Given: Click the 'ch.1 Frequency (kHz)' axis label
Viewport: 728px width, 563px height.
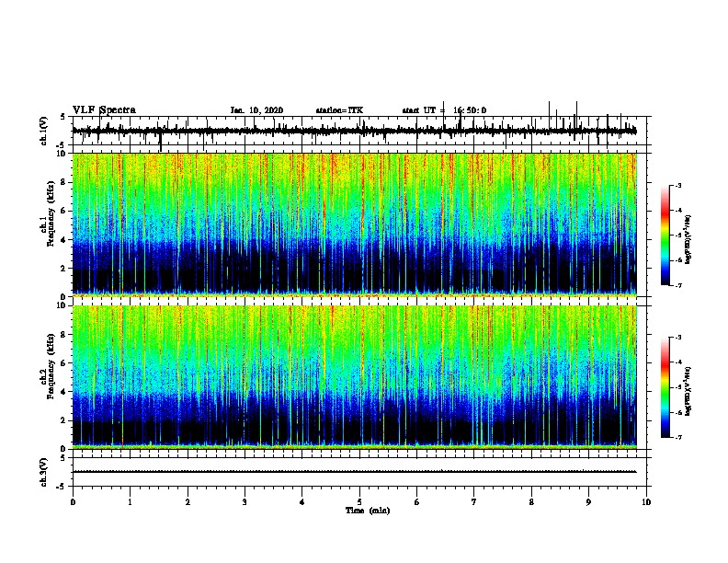Looking at the screenshot, I should tap(48, 213).
